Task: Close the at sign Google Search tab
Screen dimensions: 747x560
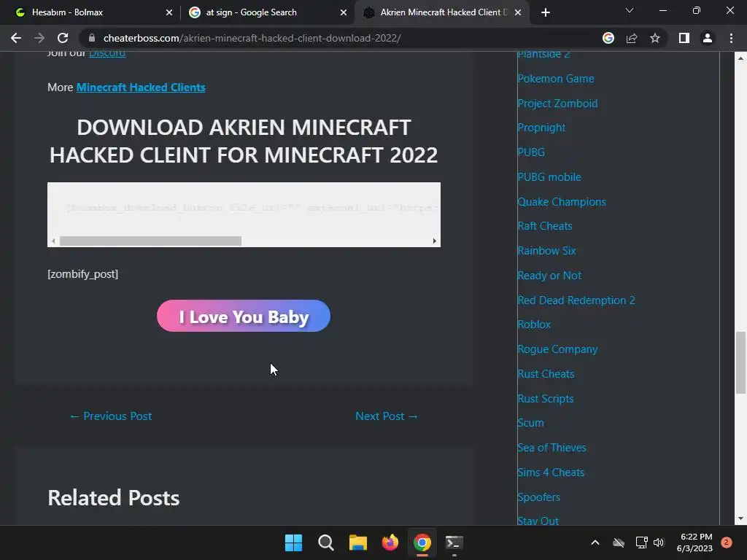Action: (x=344, y=12)
